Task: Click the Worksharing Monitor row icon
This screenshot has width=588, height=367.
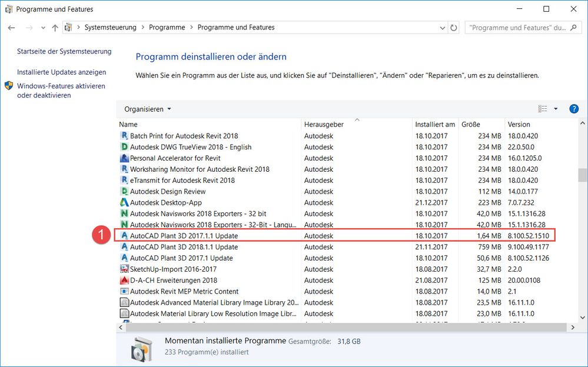Action: tap(124, 169)
